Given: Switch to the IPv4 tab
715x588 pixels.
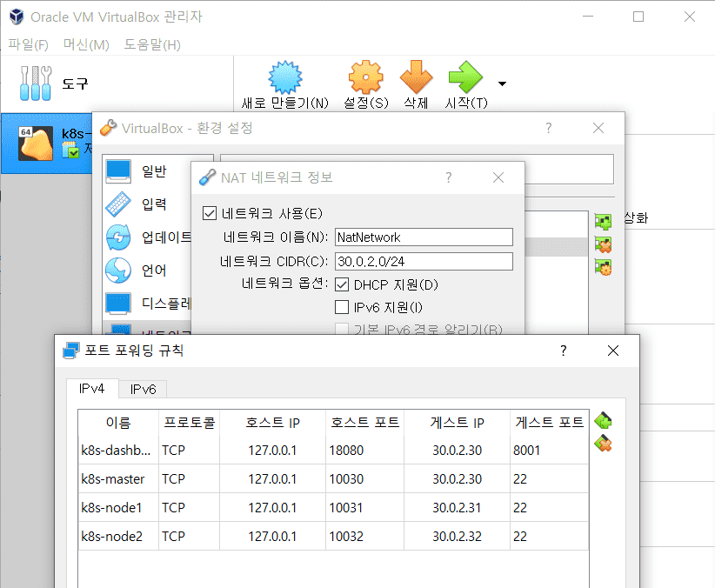Looking at the screenshot, I should pos(92,389).
